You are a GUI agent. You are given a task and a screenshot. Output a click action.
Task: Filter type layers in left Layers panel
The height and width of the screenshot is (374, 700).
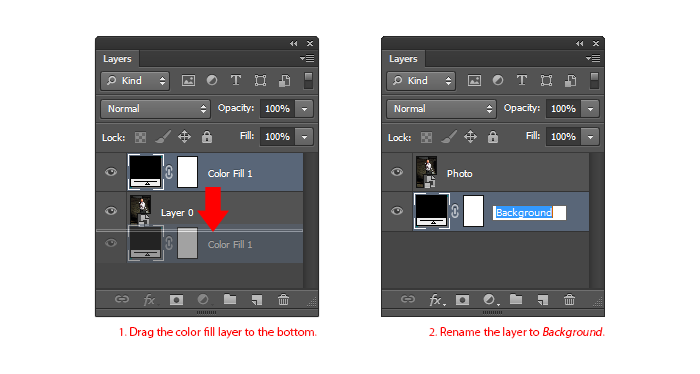(236, 80)
